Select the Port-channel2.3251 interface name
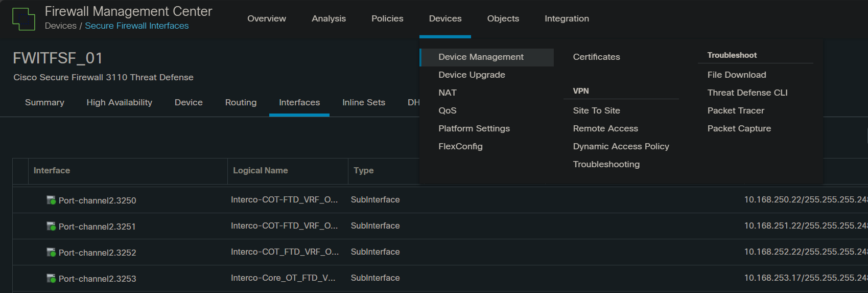The image size is (868, 293). [97, 227]
